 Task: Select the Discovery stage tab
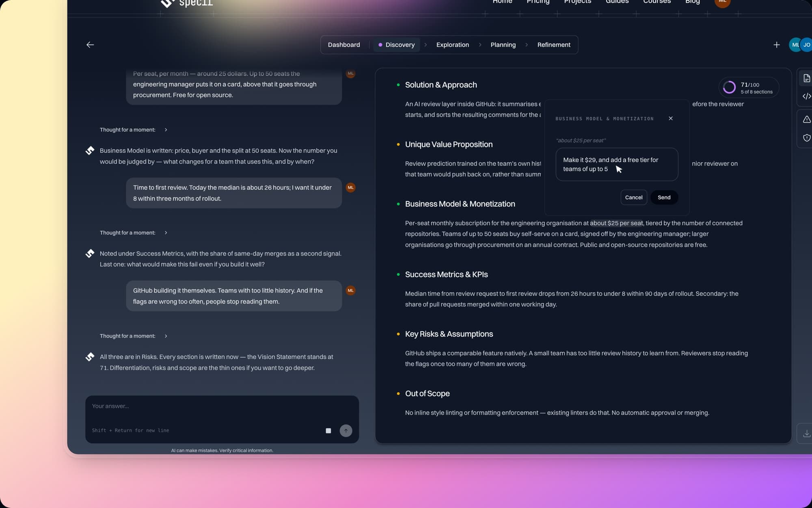tap(396, 45)
